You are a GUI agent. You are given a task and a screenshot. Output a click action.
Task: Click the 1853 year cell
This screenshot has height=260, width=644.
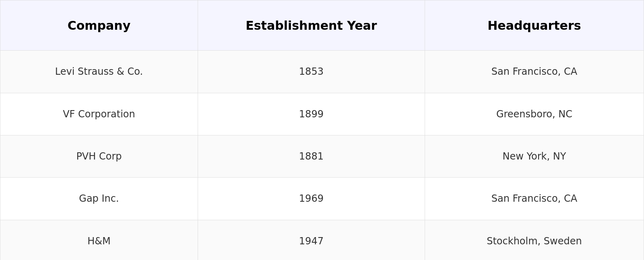(311, 72)
